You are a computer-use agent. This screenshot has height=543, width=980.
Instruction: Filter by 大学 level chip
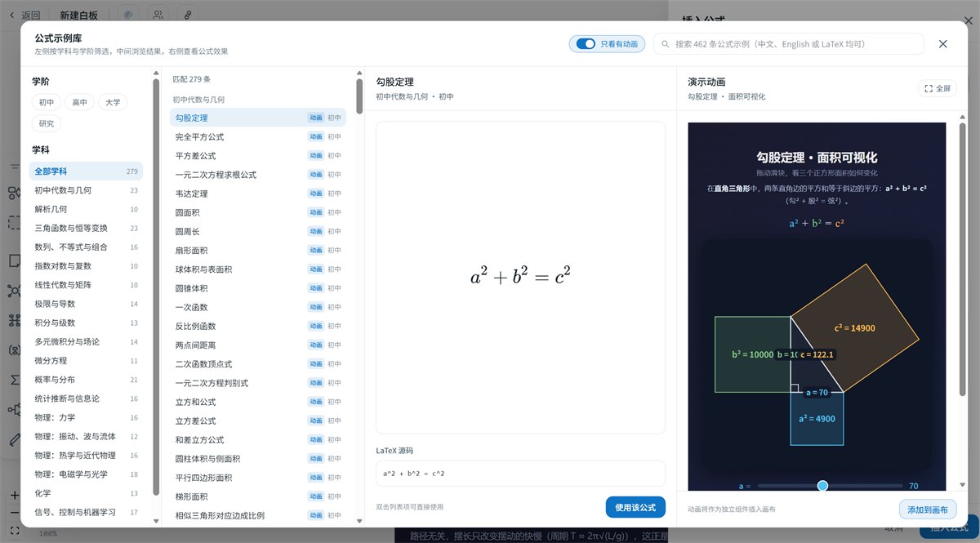113,102
